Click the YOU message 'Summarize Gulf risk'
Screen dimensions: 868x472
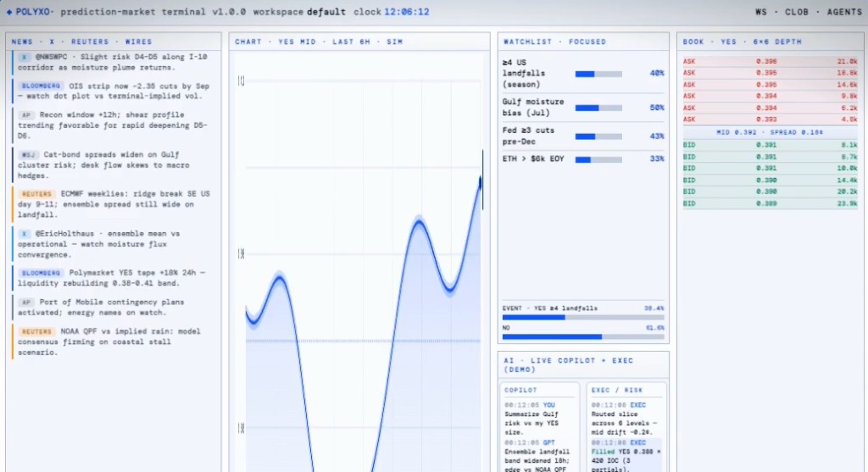pyautogui.click(x=538, y=419)
